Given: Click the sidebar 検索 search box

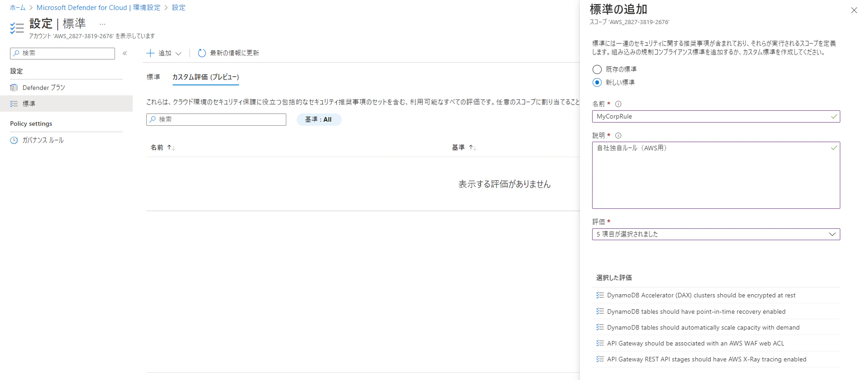Looking at the screenshot, I should 62,54.
